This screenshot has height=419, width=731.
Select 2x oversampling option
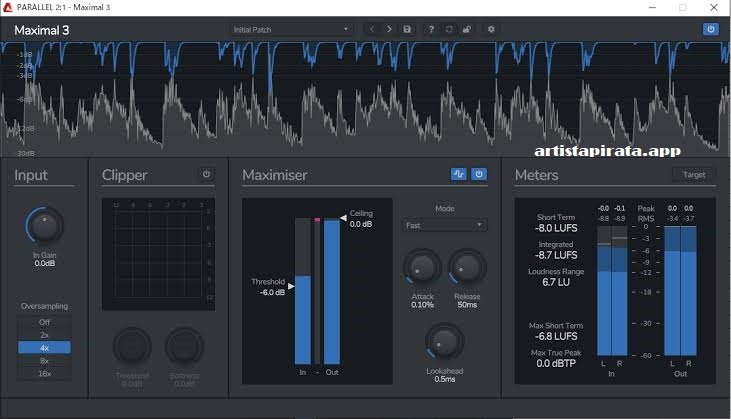(x=44, y=335)
